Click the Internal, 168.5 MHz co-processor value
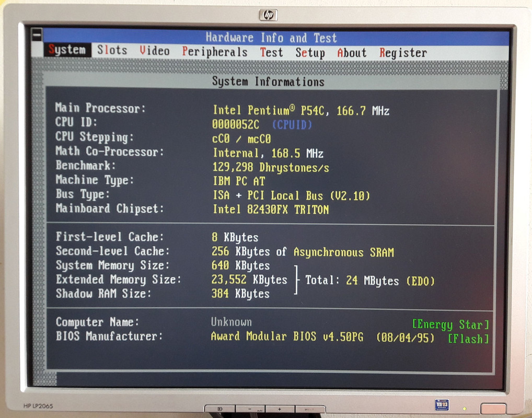This screenshot has height=418, width=532. pyautogui.click(x=268, y=154)
